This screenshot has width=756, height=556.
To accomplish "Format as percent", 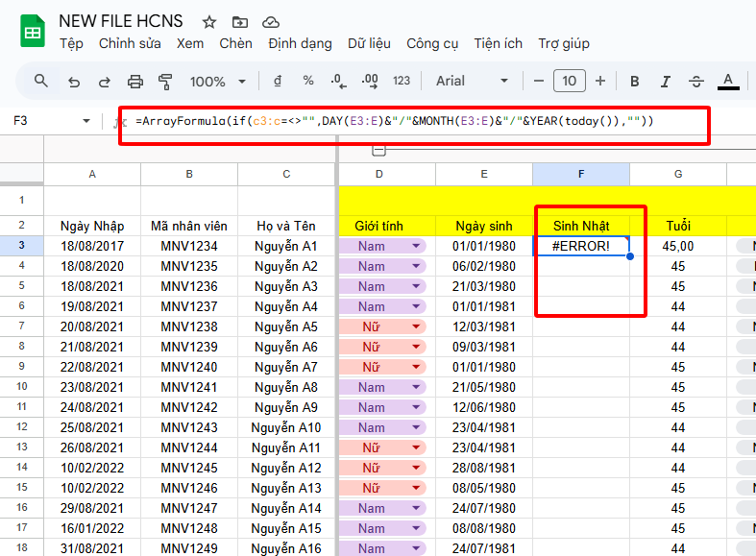I will 308,82.
